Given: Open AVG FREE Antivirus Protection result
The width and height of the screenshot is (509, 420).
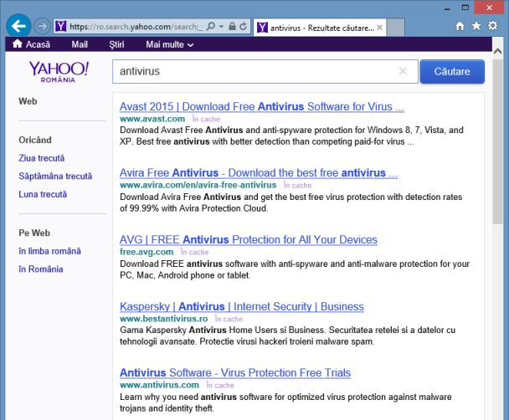Looking at the screenshot, I should point(249,239).
